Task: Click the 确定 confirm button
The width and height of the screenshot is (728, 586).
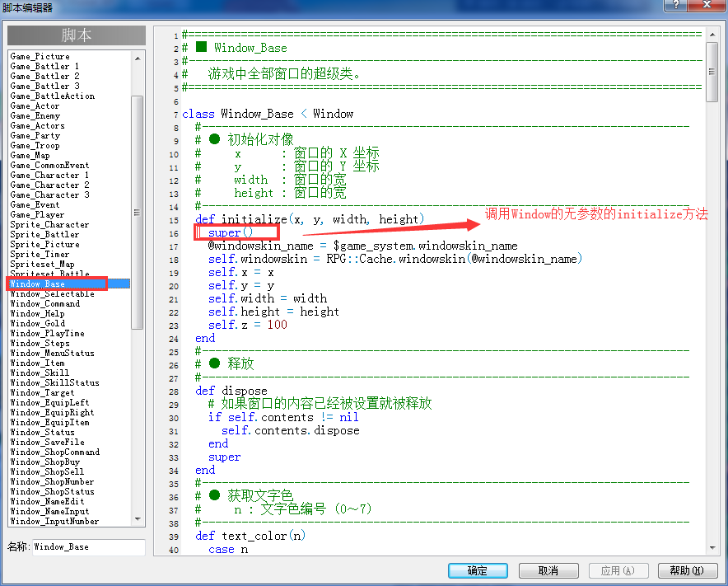Action: point(478,570)
